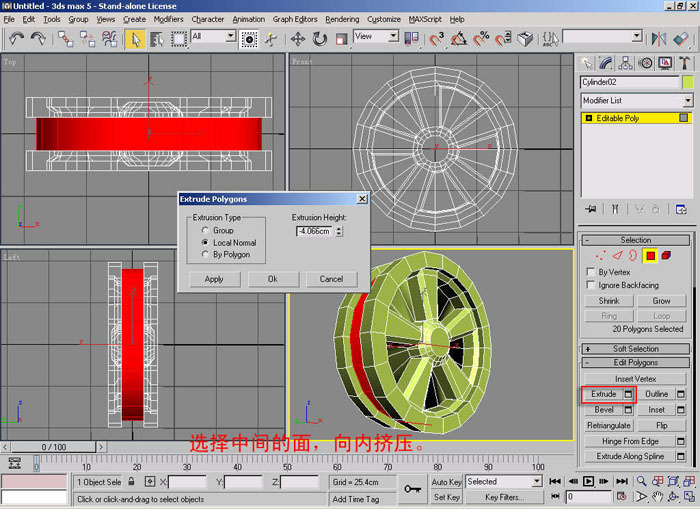
Task: Click the Shrink selection button
Action: pos(609,301)
